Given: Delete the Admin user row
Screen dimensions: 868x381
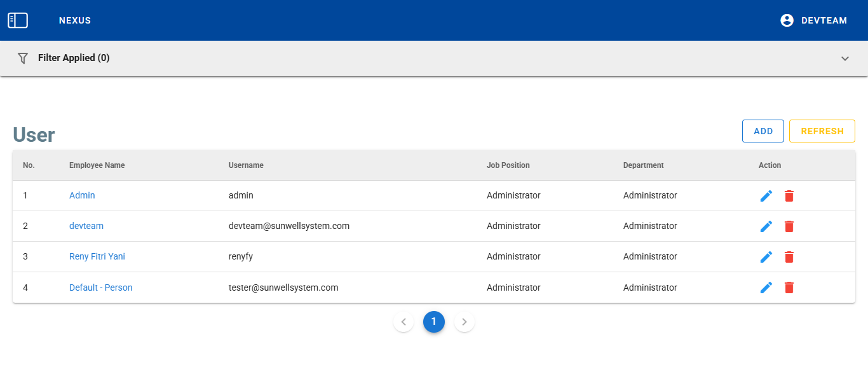Looking at the screenshot, I should [x=789, y=196].
